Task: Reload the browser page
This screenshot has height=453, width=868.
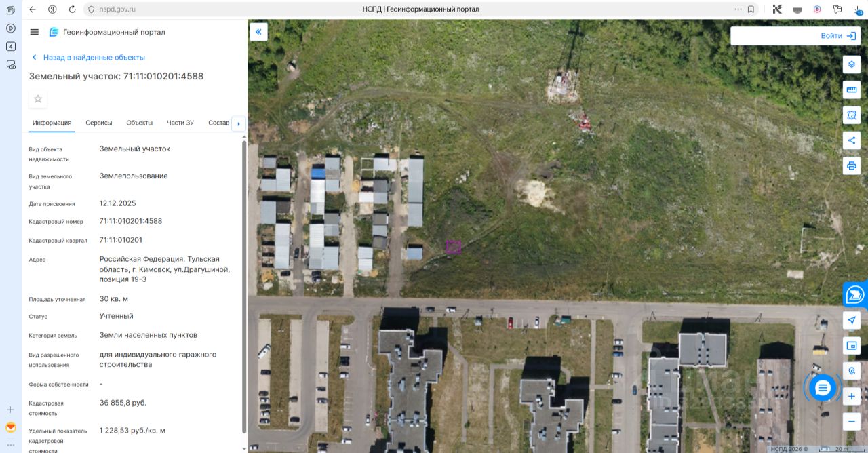Action: click(73, 9)
